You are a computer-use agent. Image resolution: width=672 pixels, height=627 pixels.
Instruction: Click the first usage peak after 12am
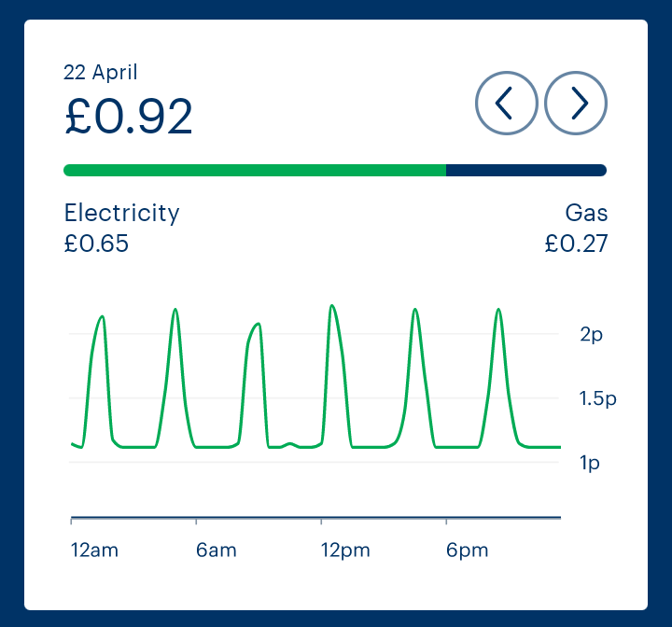102,317
